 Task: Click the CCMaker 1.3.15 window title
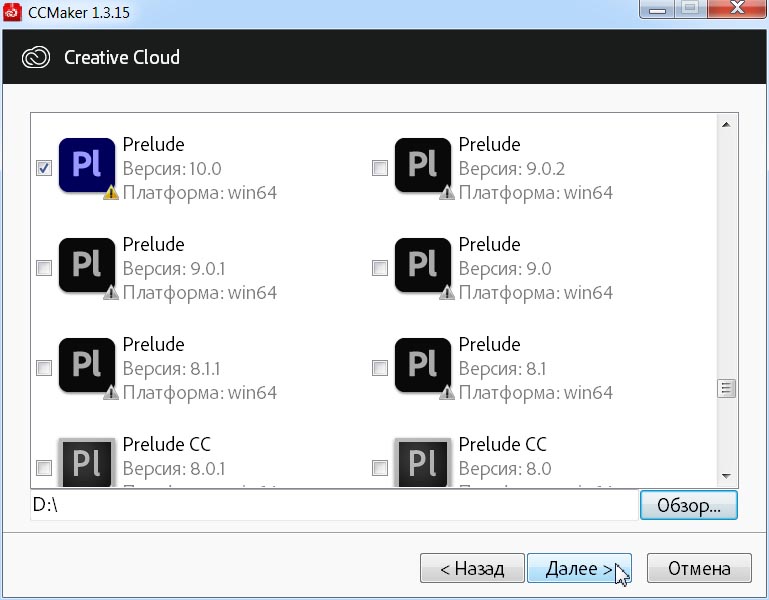(x=79, y=12)
